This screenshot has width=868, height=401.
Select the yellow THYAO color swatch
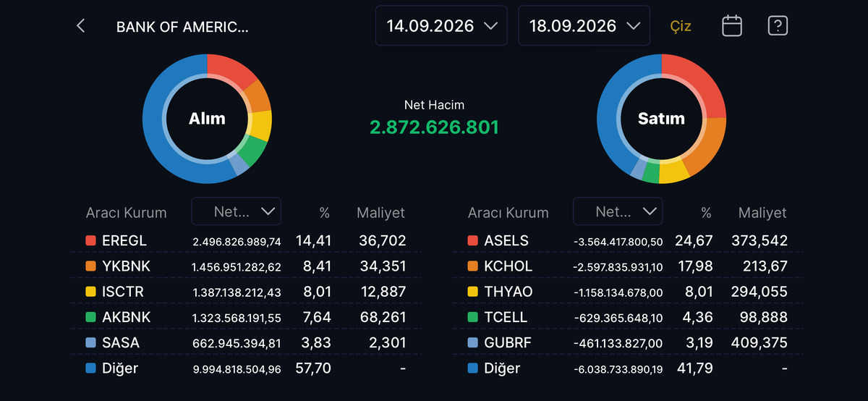point(472,292)
